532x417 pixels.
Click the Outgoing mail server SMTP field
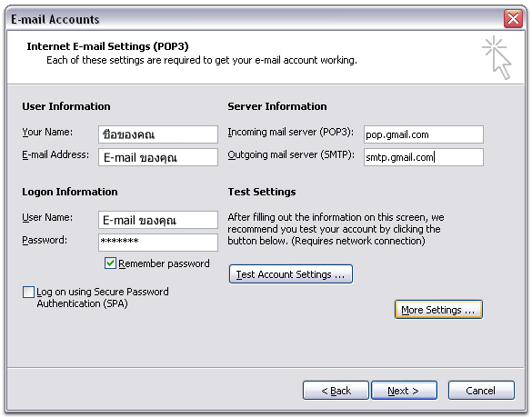coord(424,157)
